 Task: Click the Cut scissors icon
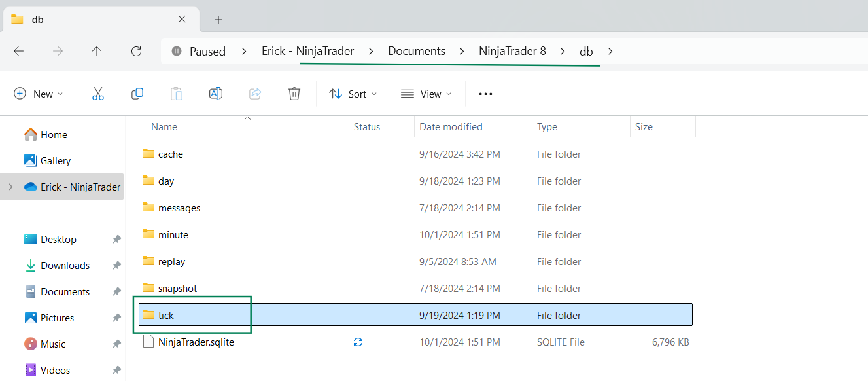point(98,94)
